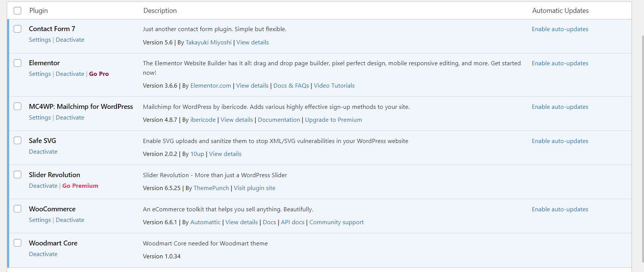Viewport: 644px width, 272px height.
Task: Enable auto-updates for Contact Form 7
Action: tap(560, 29)
